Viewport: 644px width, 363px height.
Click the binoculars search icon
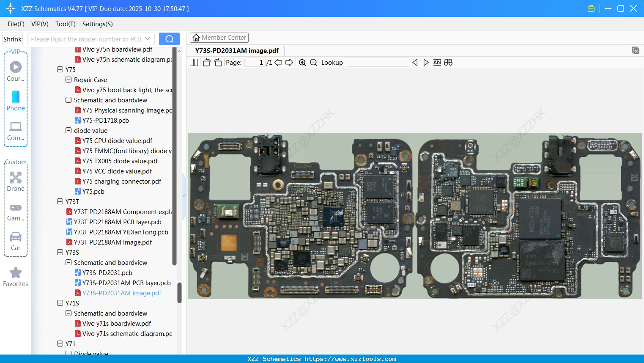(448, 63)
